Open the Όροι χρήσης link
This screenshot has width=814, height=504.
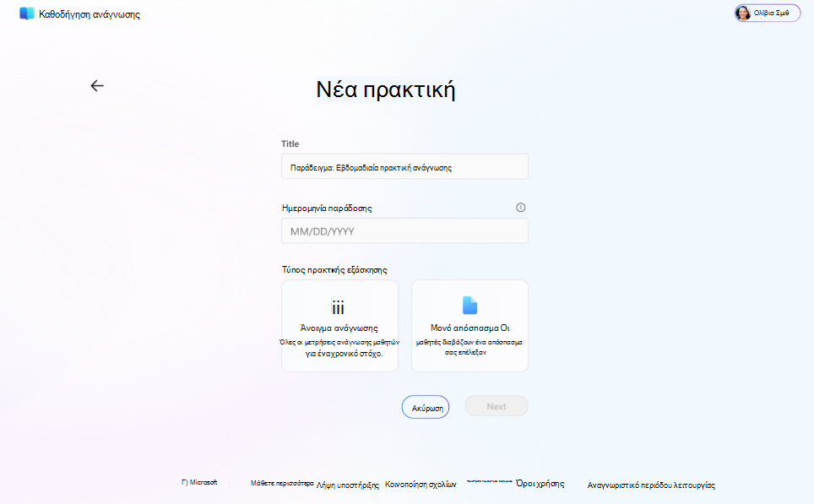[x=540, y=483]
